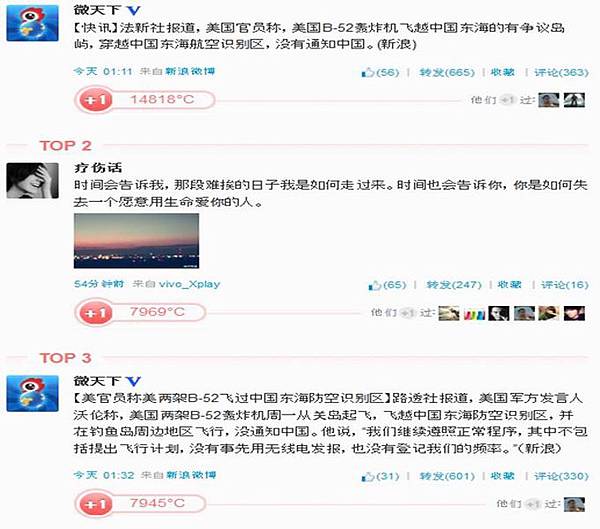Open 评论(330) comments link
The image size is (600, 529).
(561, 476)
